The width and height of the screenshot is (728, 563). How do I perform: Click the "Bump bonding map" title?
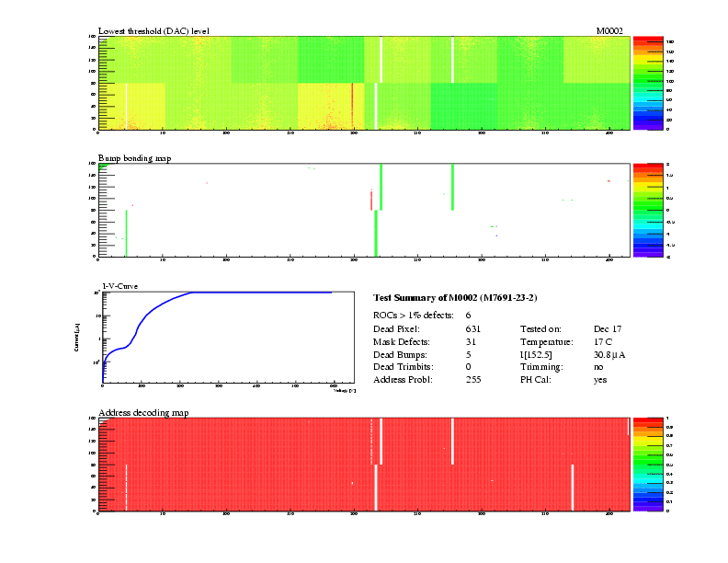coord(134,158)
